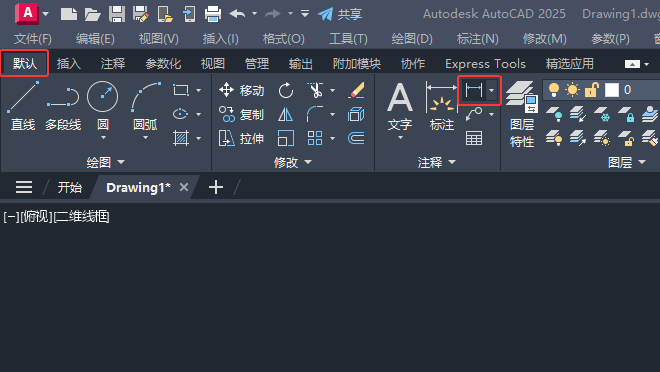Click the Dimension (标注) tool
This screenshot has width=660, height=372.
[442, 106]
